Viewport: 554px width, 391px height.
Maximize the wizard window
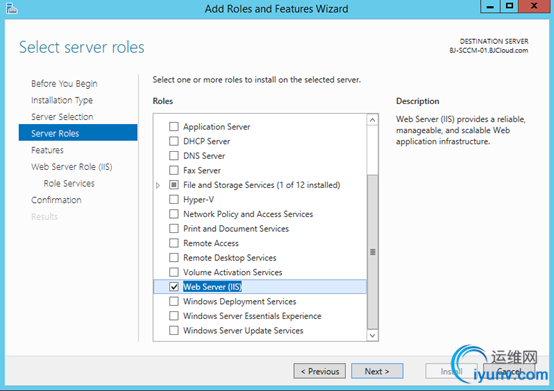pyautogui.click(x=509, y=6)
